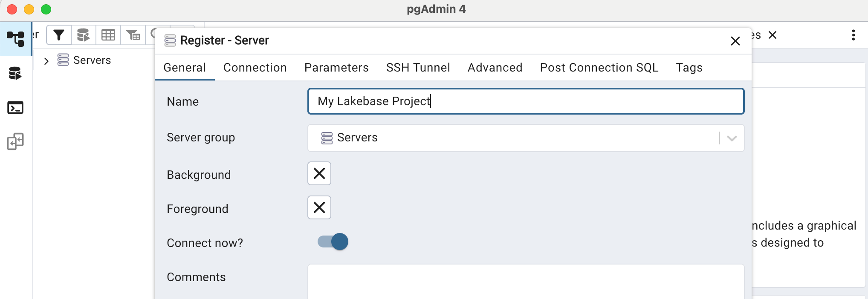Open the kebab menu at top right
868x299 pixels.
pos(853,35)
